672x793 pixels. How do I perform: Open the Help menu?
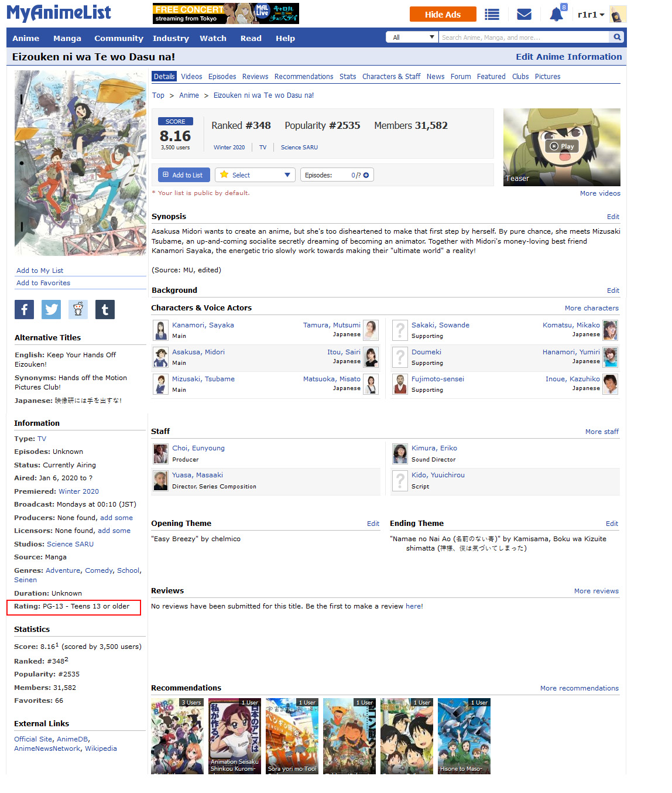tap(285, 38)
